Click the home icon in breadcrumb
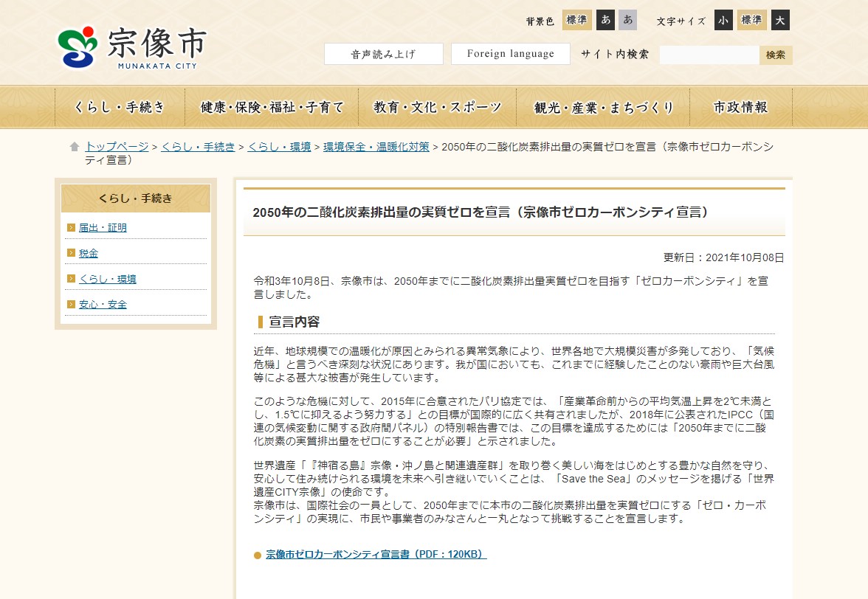 tap(75, 147)
